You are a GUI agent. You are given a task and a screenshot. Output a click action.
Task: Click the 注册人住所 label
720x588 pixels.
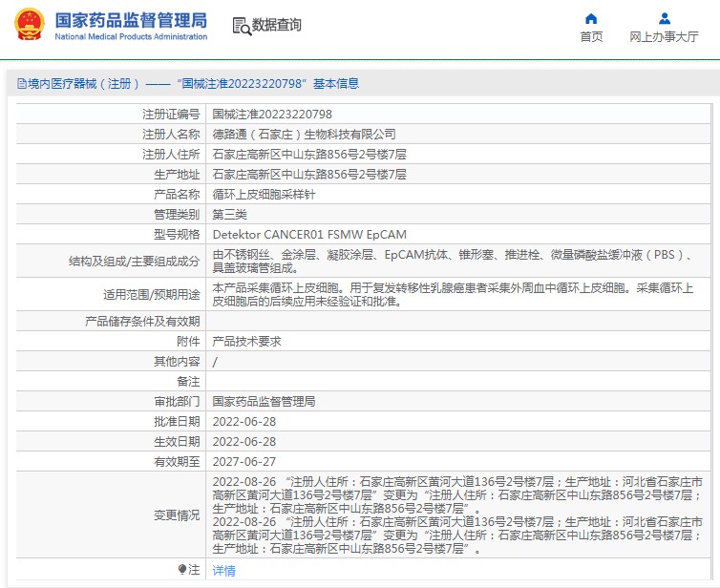171,155
